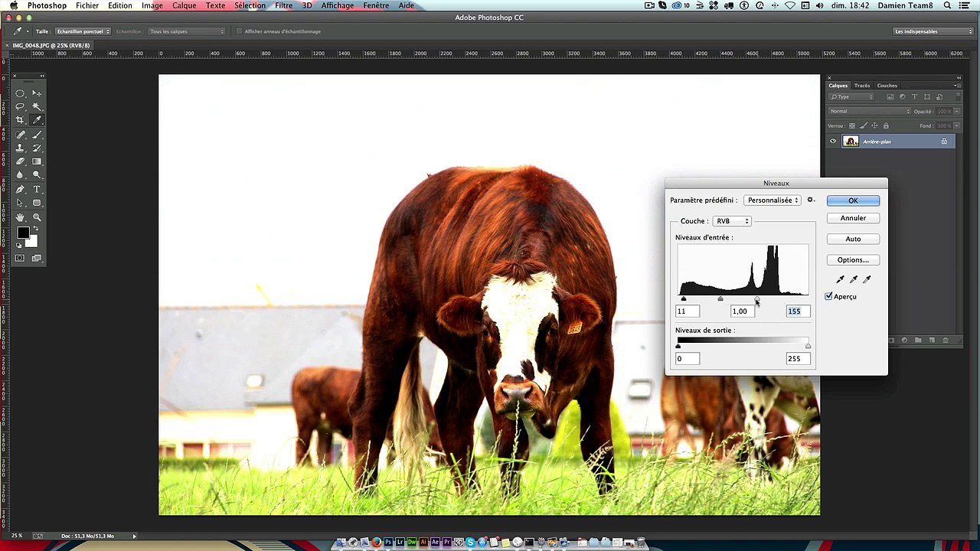Viewport: 980px width, 551px height.
Task: Select the Eraser tool
Action: pyautogui.click(x=20, y=161)
